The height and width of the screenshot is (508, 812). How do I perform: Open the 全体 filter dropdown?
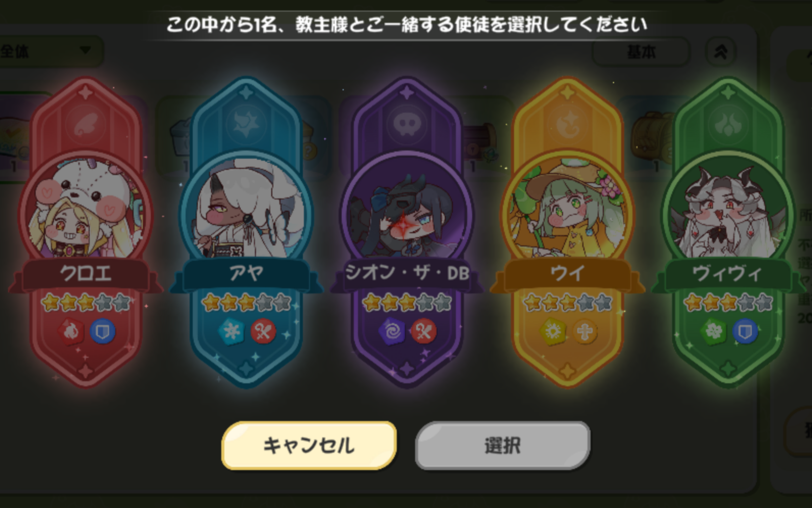[x=50, y=51]
